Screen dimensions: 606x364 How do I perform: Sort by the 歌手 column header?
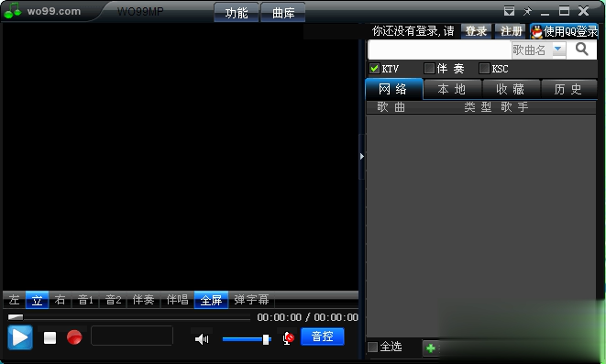click(x=514, y=106)
